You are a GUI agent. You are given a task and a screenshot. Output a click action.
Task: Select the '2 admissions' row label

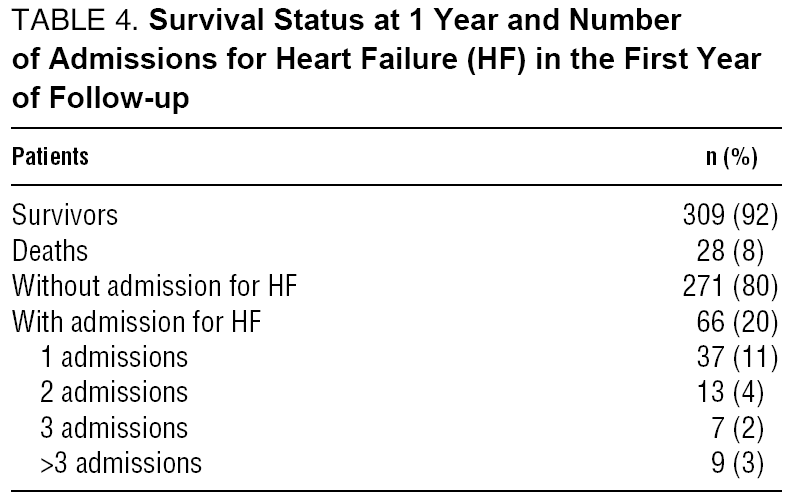tap(114, 392)
